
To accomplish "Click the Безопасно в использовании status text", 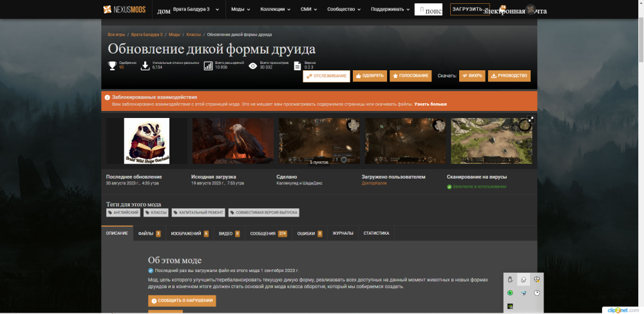I will (479, 186).
